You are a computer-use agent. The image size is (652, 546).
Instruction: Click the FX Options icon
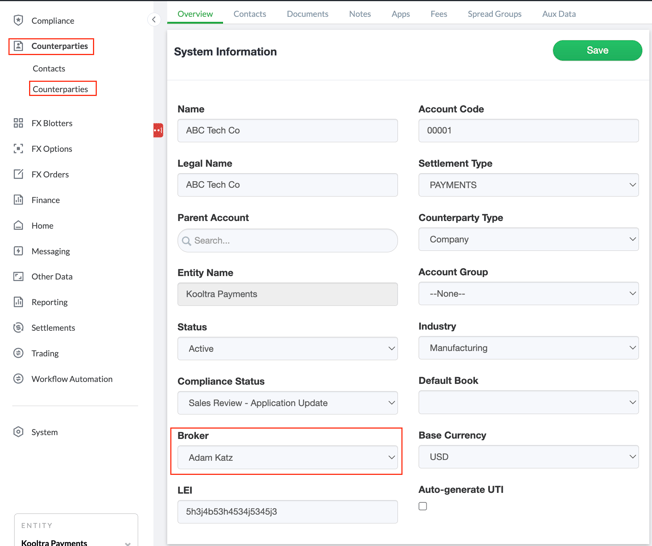18,149
